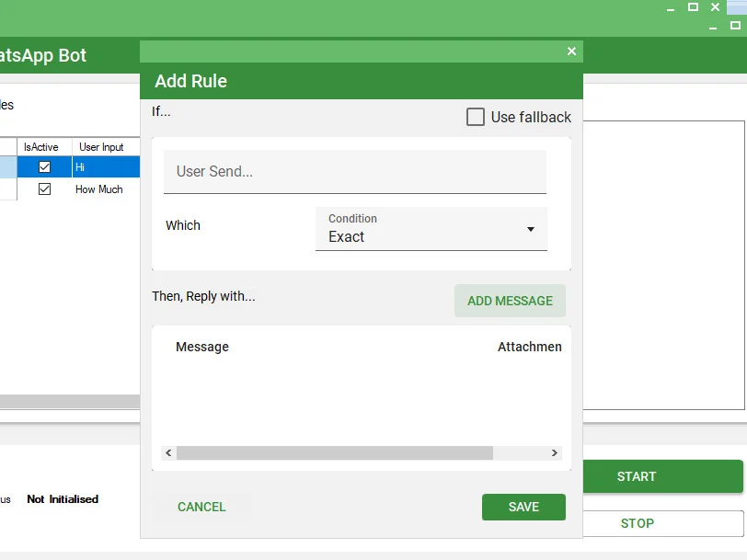Close the Add Rule dialog
This screenshot has height=560, width=747.
pos(570,51)
